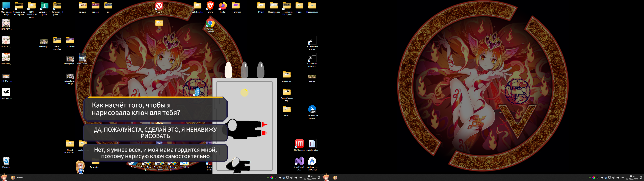Open 'Выключить монитор' shortcut
644x181 pixels.
pyautogui.click(x=312, y=58)
